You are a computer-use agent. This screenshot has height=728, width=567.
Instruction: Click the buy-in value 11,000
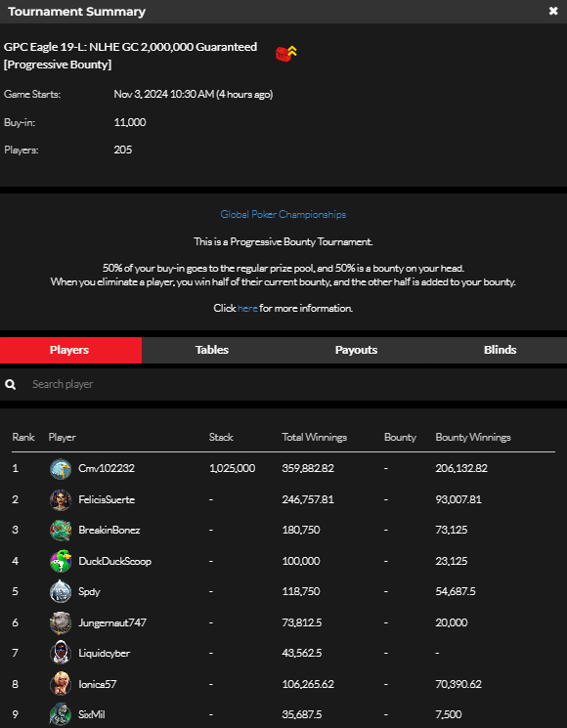(130, 122)
